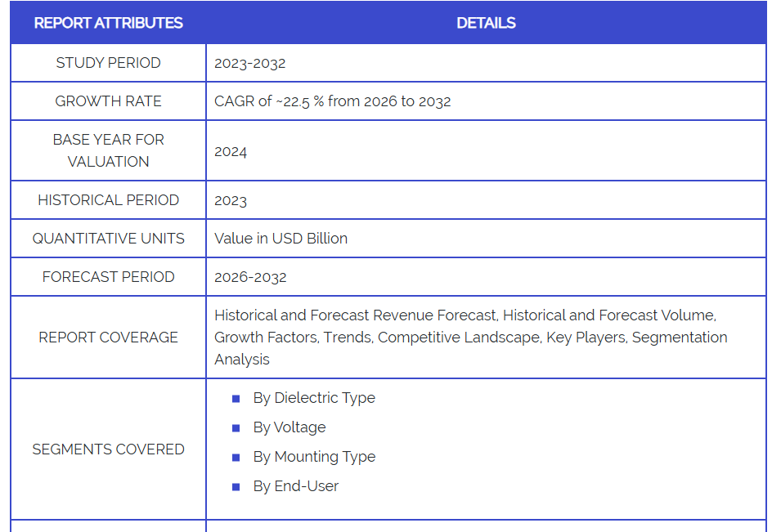
Task: Click the square bullet next to By Voltage
Action: 236,428
